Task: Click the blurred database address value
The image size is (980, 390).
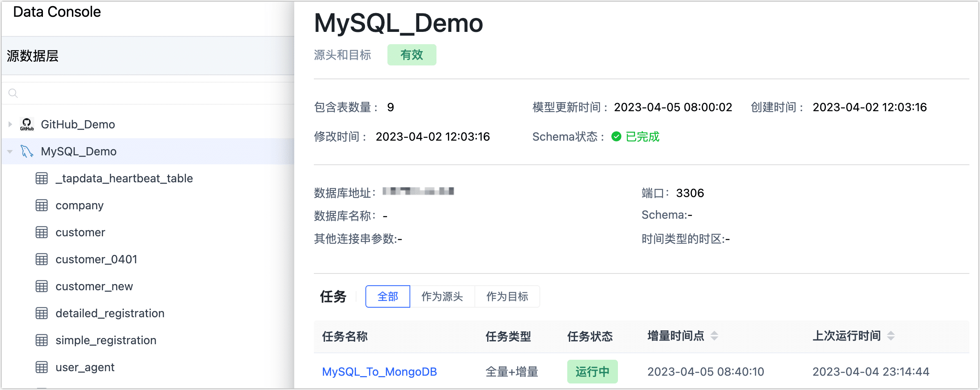Action: coord(418,191)
